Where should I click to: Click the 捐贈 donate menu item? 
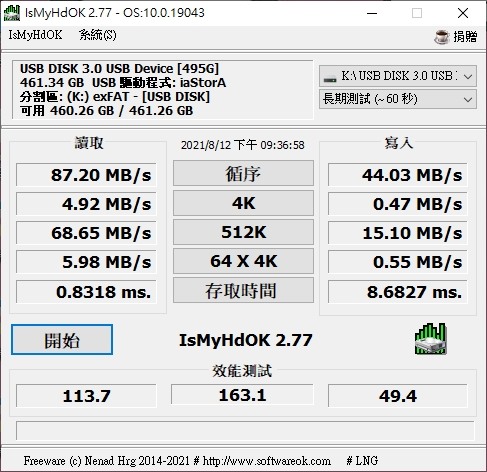point(465,36)
